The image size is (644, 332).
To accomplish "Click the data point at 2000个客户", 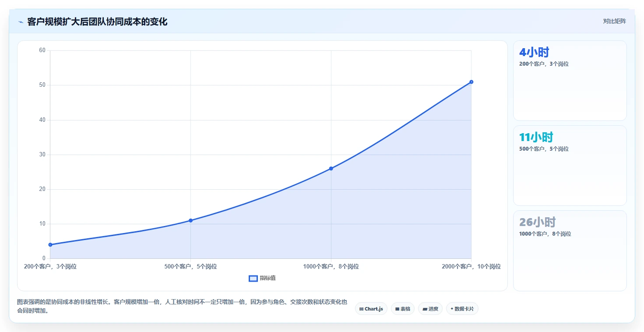I will pos(471,82).
